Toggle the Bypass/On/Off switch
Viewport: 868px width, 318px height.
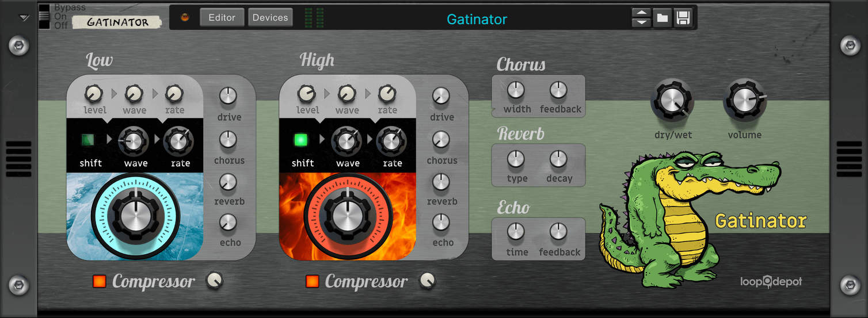coord(44,17)
